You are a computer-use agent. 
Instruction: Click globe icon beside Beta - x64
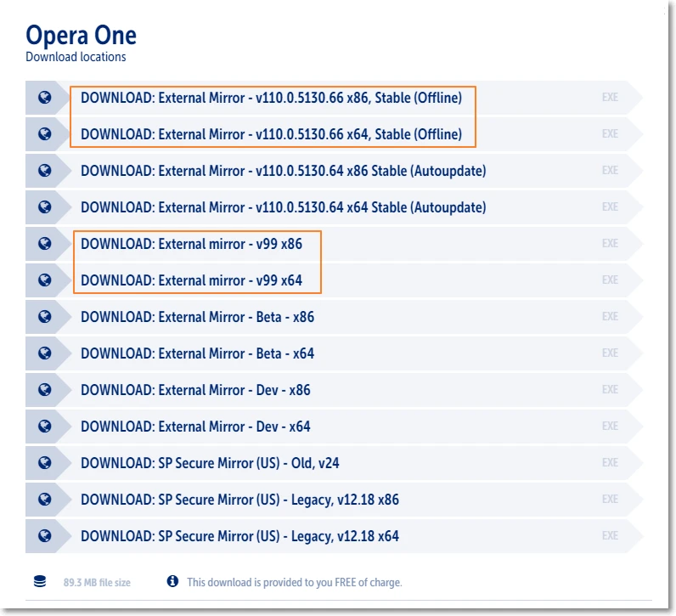coord(45,353)
